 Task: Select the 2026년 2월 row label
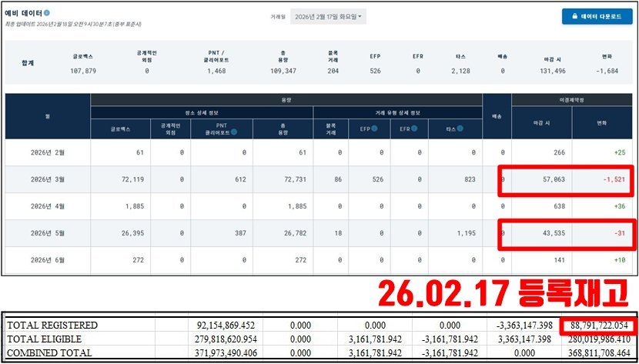tap(48, 152)
